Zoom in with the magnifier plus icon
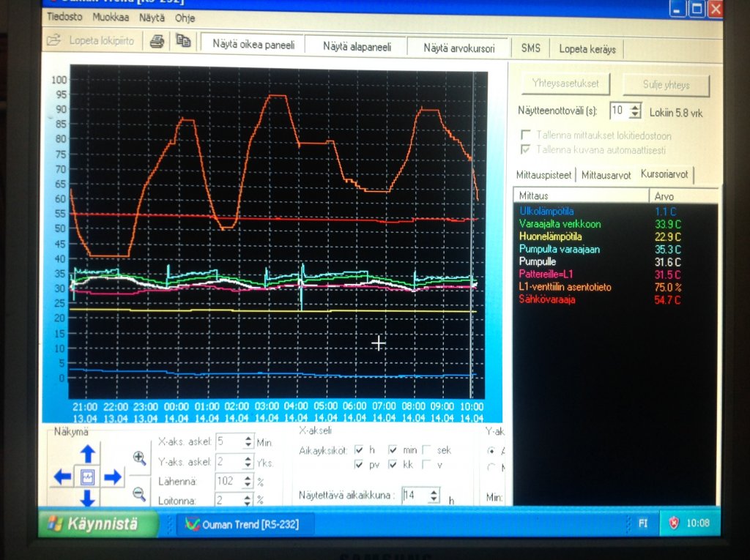The height and width of the screenshot is (560, 750). pyautogui.click(x=139, y=458)
